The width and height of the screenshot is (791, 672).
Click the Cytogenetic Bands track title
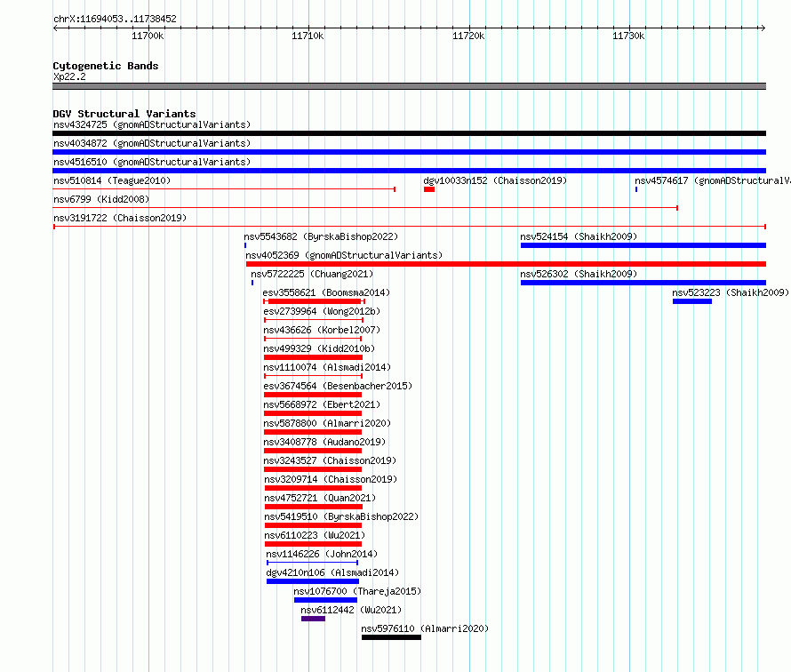(x=106, y=66)
